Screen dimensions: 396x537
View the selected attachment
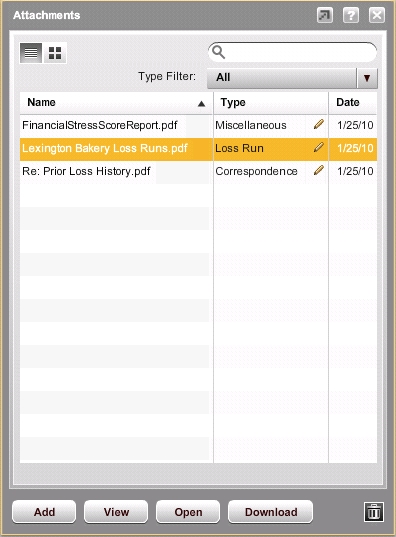point(116,512)
